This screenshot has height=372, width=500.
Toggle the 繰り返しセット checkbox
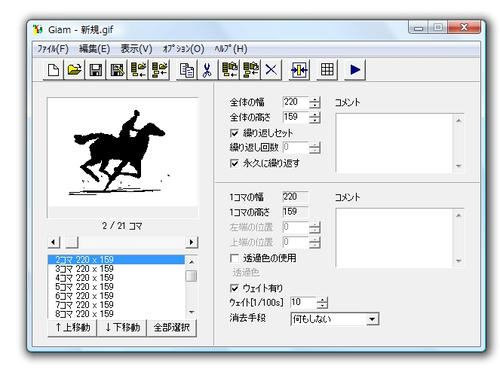click(x=234, y=133)
